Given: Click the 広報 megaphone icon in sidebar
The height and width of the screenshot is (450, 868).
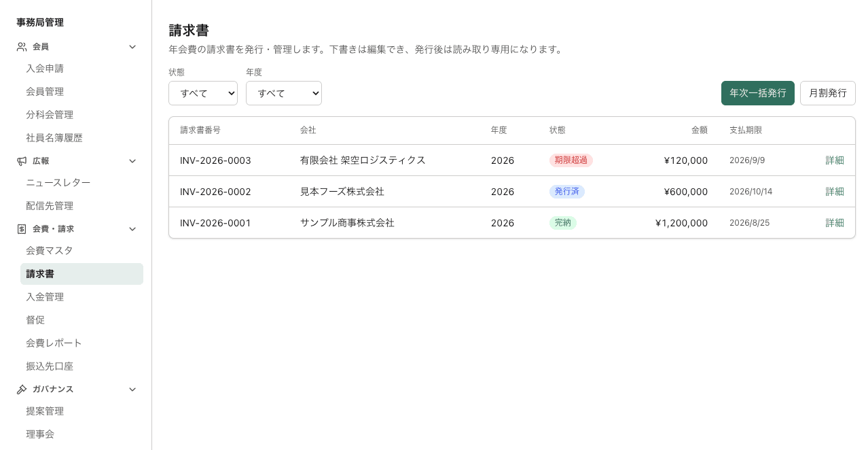Looking at the screenshot, I should [x=22, y=161].
